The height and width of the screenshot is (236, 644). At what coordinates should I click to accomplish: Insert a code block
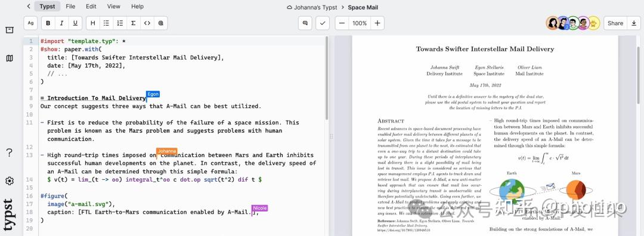coord(147,23)
